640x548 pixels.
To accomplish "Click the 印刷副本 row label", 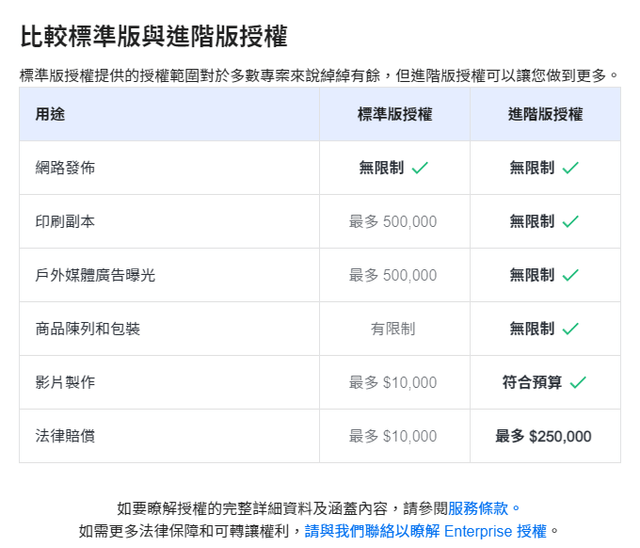I will [65, 221].
